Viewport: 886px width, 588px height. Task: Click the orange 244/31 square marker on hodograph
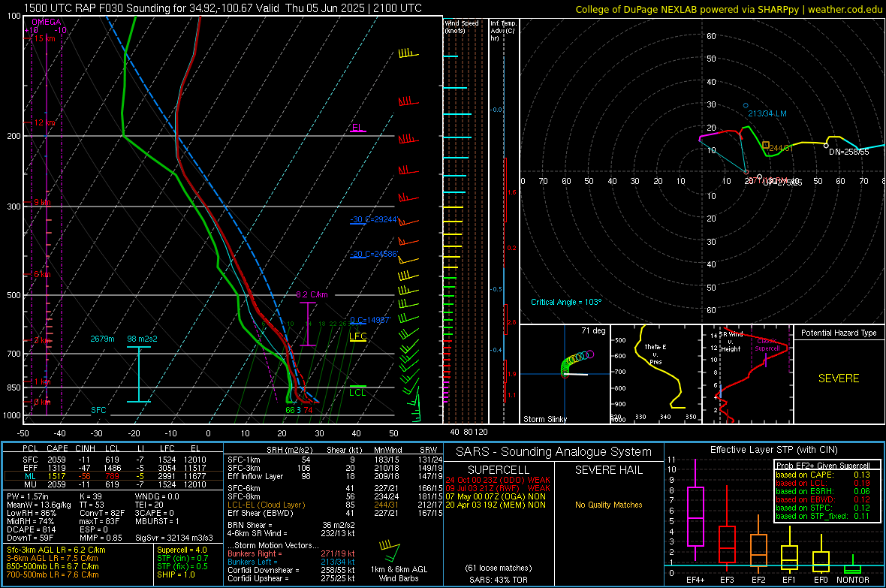(766, 145)
